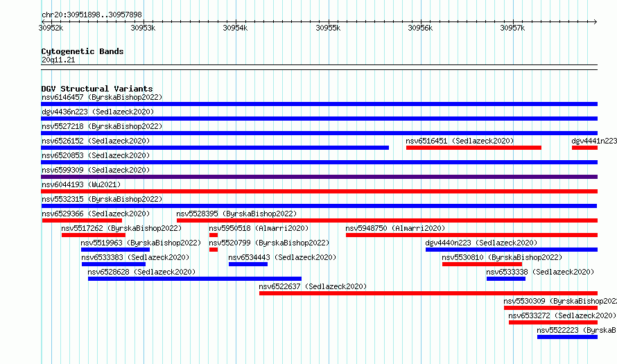Select the nsv6526152 blue variant bar
This screenshot has width=617, height=364.
215,148
